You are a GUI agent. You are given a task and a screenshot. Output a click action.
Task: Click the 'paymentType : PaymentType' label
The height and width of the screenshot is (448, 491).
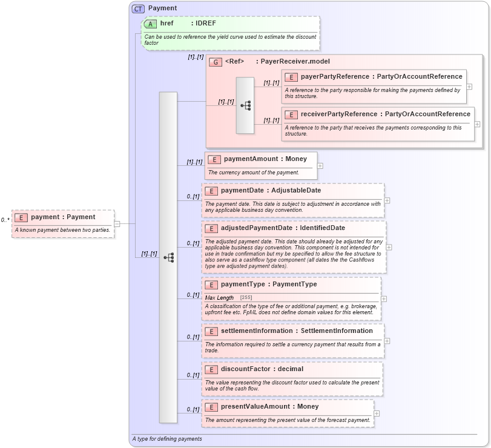(269, 285)
